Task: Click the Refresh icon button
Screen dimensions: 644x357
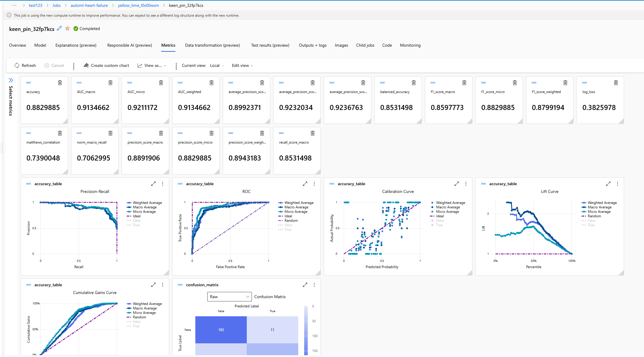Action: click(17, 65)
